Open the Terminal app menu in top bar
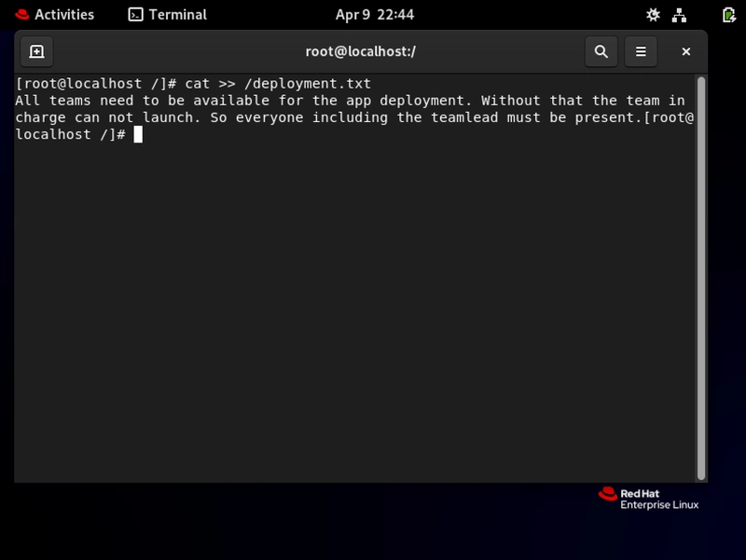 [x=168, y=15]
